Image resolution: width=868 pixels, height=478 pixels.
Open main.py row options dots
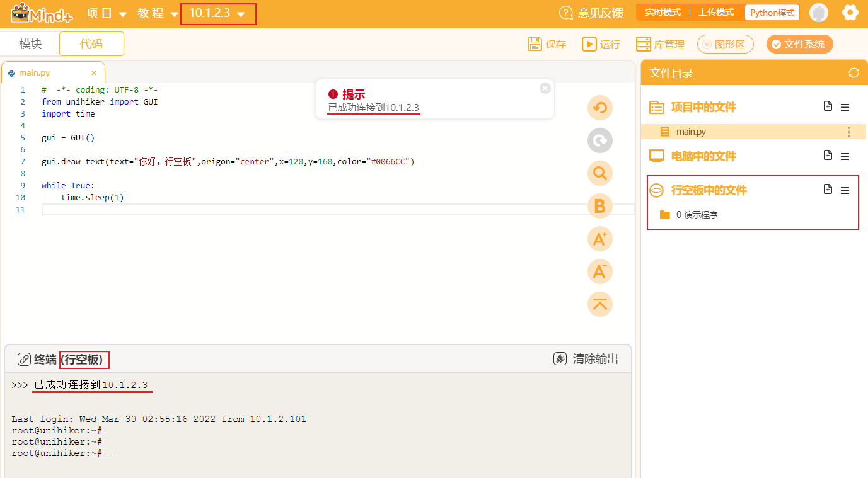tap(849, 132)
